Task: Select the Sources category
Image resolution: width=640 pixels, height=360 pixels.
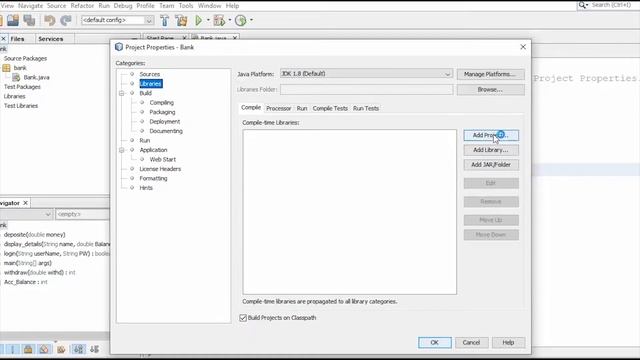Action: point(150,74)
